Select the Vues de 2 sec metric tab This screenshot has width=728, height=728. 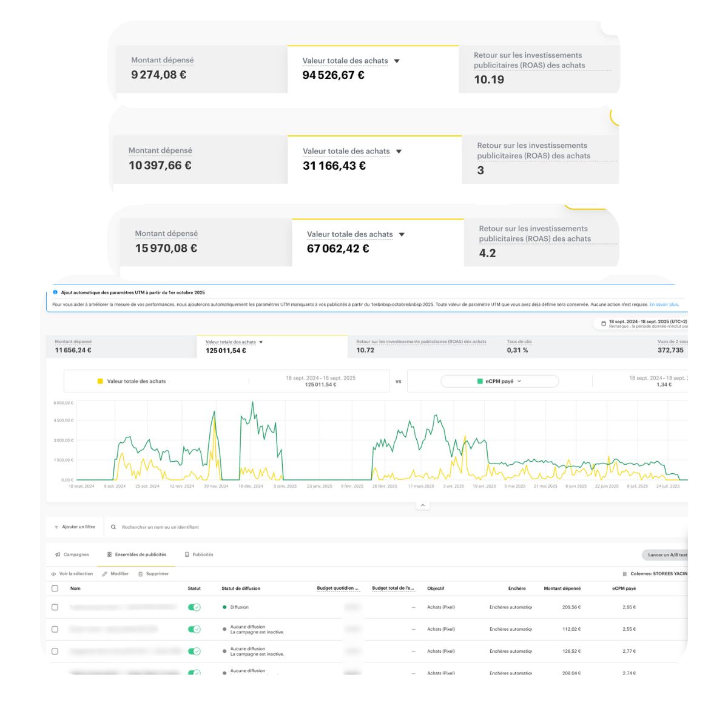pyautogui.click(x=669, y=346)
